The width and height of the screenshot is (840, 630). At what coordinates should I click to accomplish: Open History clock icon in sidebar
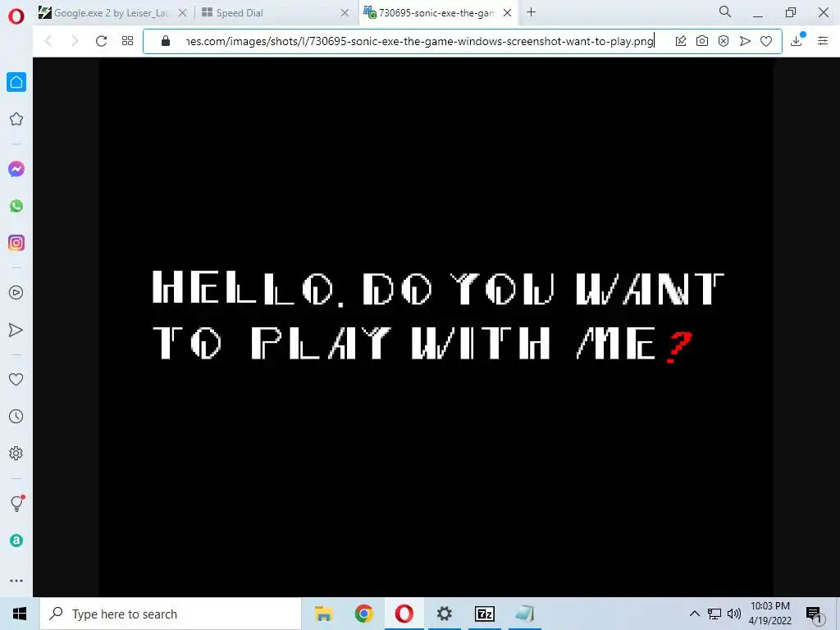click(16, 416)
